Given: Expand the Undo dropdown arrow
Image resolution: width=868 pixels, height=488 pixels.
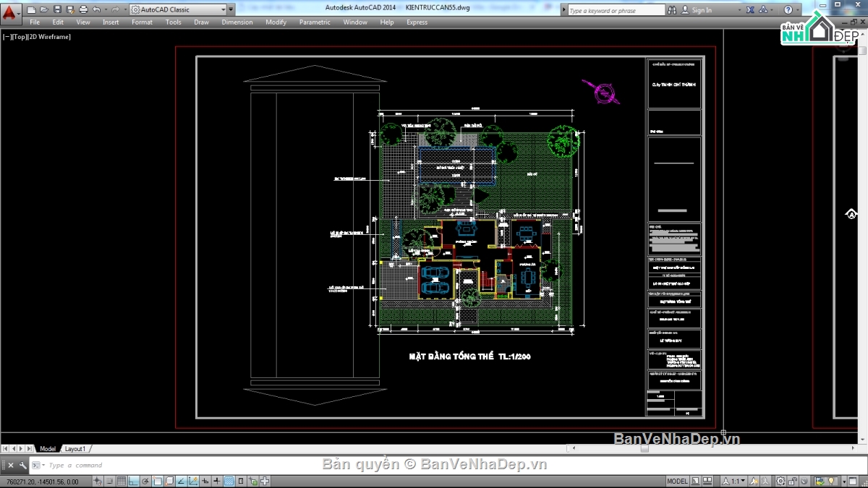Looking at the screenshot, I should [106, 9].
